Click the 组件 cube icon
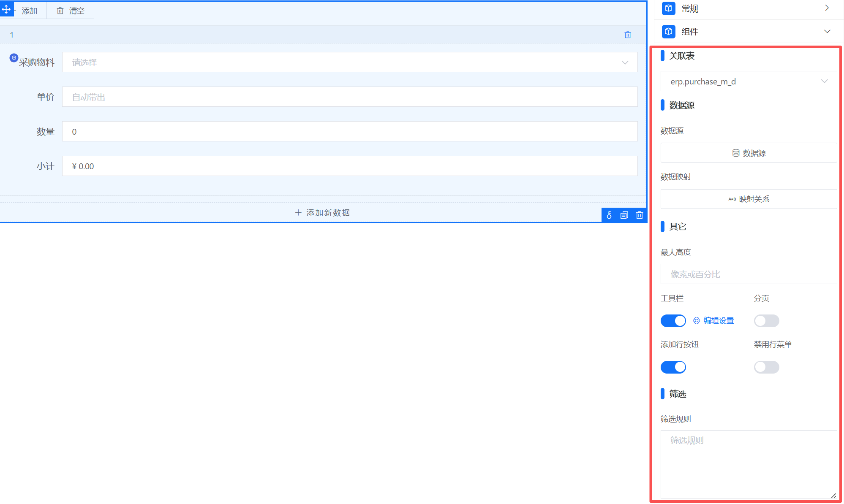The width and height of the screenshot is (844, 504). coord(668,32)
